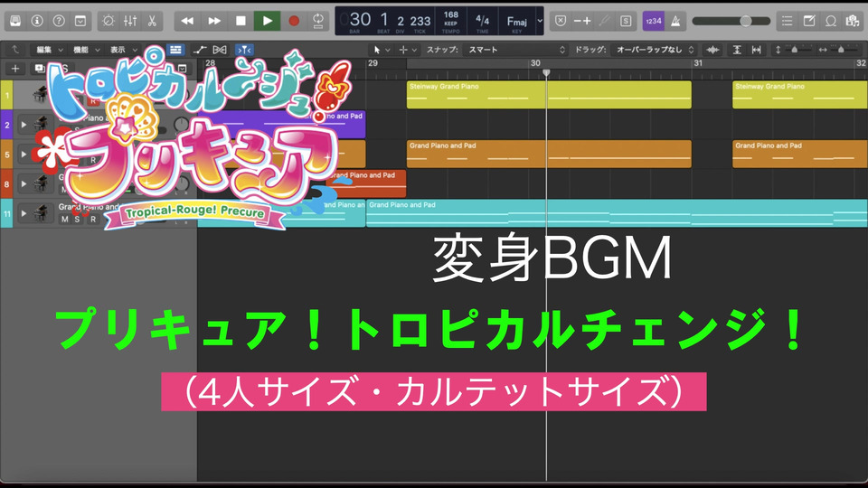Mute track 11 with M button
The height and width of the screenshot is (488, 868).
[65, 219]
